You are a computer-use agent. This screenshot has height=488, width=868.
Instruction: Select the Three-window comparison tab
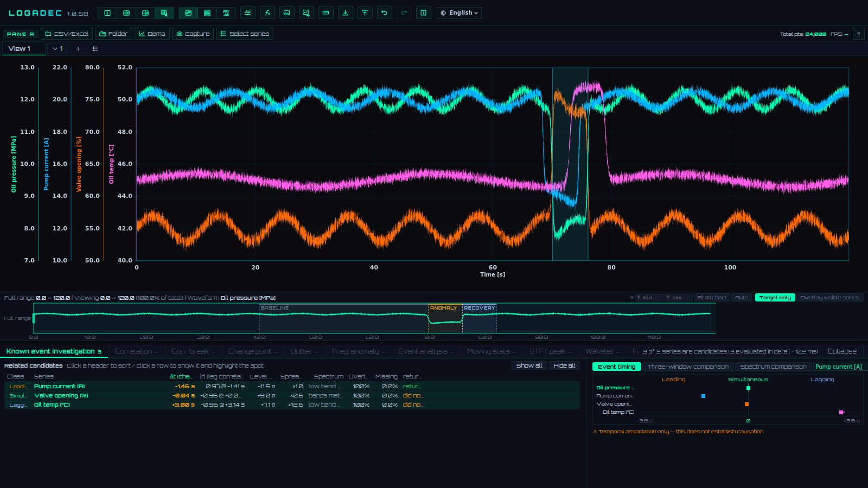click(688, 367)
